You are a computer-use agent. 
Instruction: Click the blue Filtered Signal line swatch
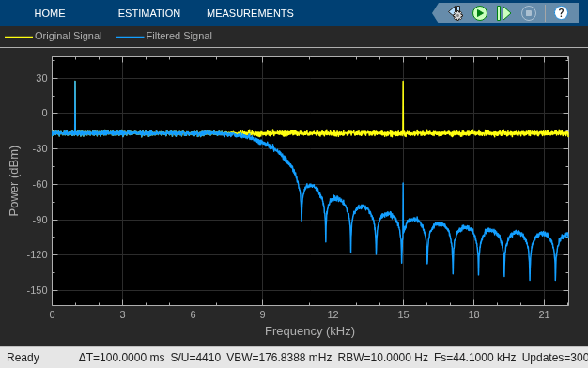[130, 37]
